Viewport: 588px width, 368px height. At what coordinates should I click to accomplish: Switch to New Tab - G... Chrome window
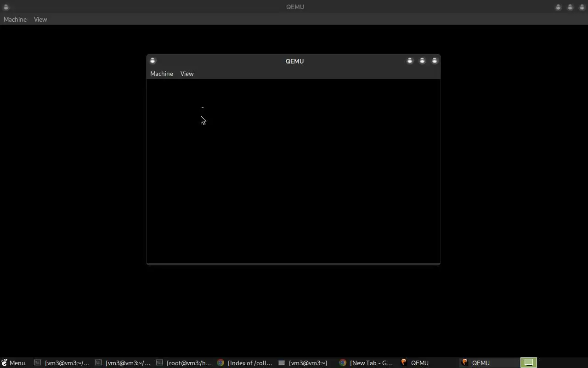pos(367,363)
